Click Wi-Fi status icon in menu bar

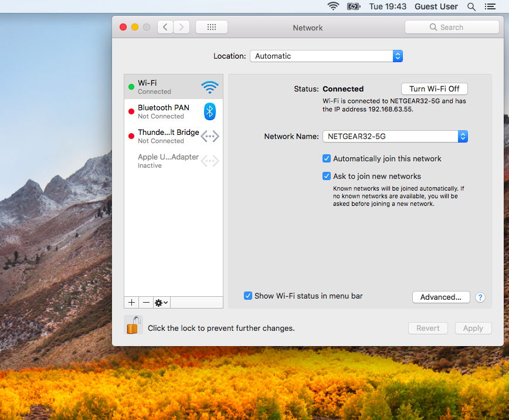[333, 6]
